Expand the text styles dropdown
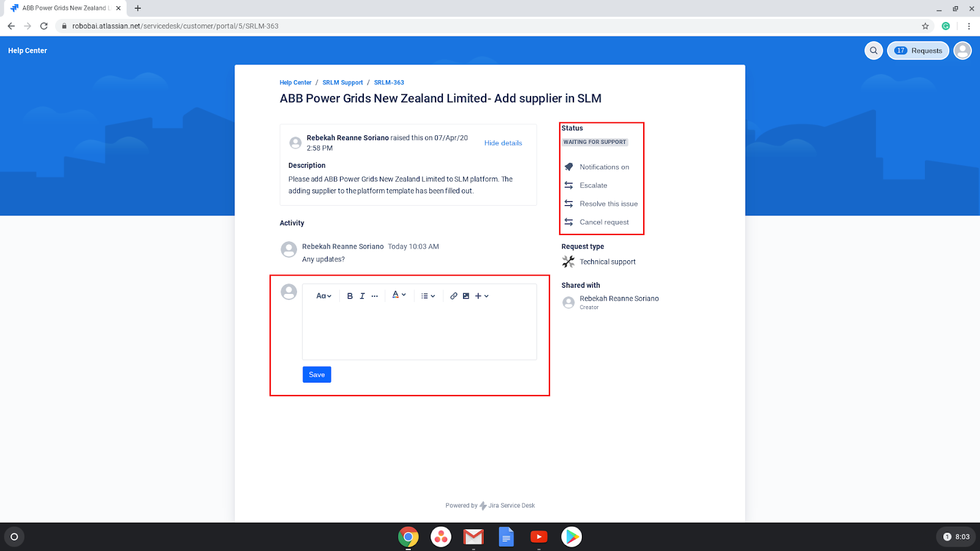This screenshot has width=980, height=551. pyautogui.click(x=323, y=296)
